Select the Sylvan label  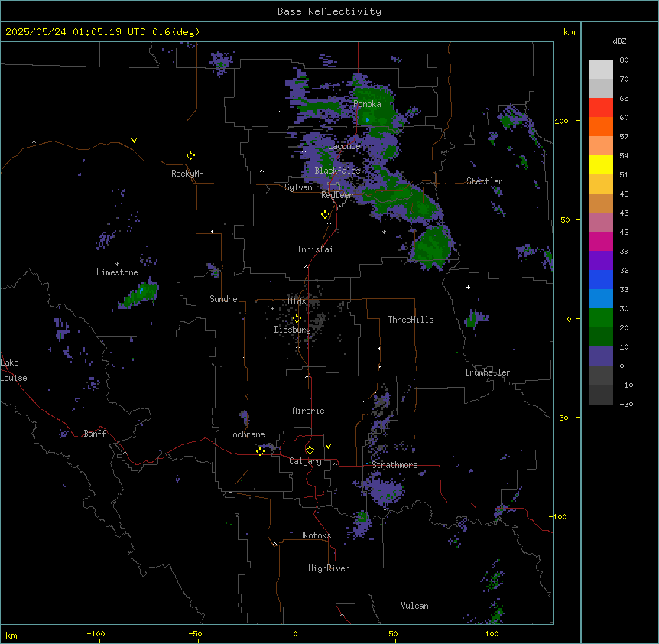(x=298, y=187)
